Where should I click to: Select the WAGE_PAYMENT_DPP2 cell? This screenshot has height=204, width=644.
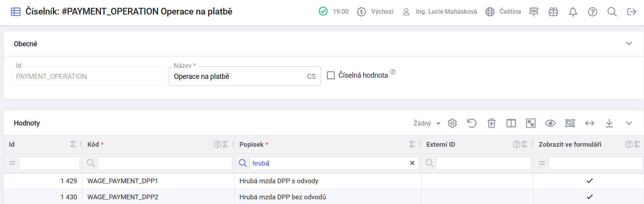[158, 197]
